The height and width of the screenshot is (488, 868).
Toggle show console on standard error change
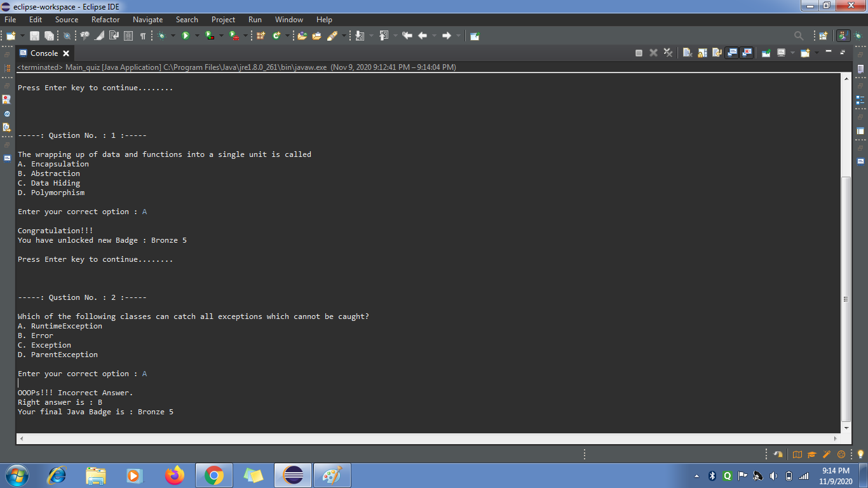747,53
